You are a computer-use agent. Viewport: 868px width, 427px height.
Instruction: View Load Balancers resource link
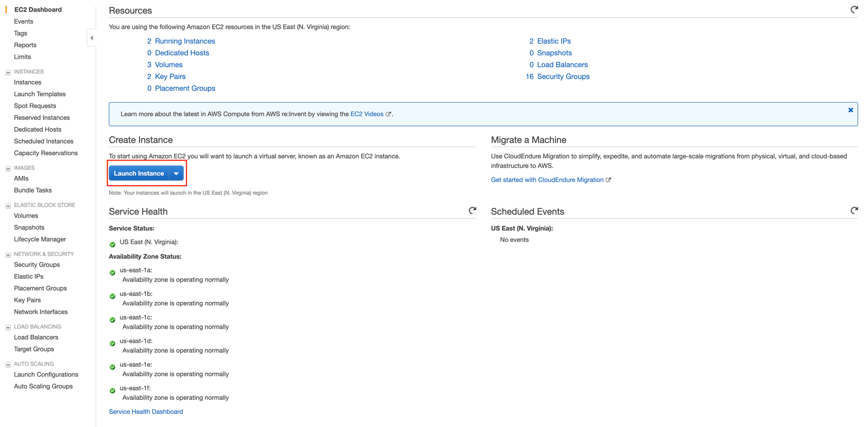(x=563, y=65)
